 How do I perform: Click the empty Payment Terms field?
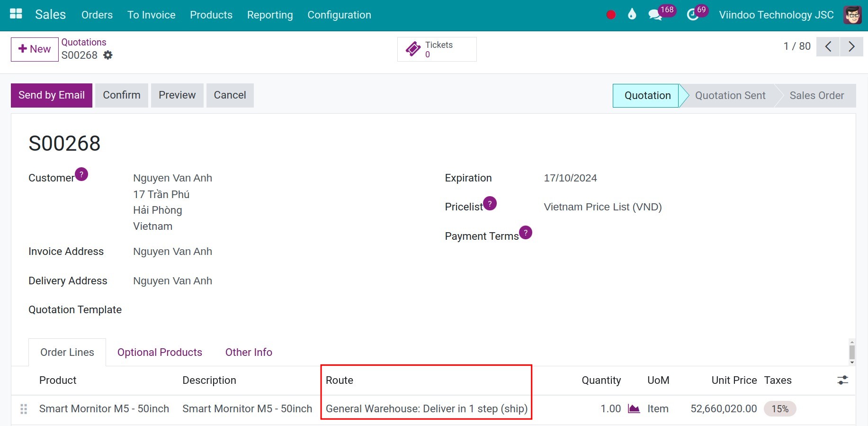pos(691,236)
